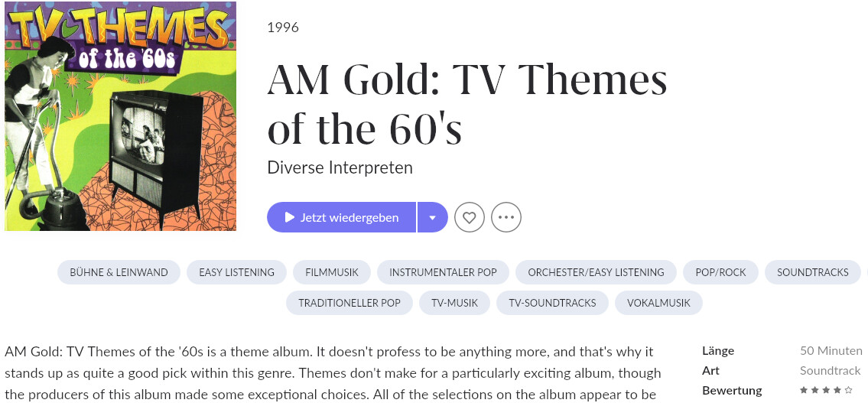Open the TV-Soundtracks genre tag
This screenshot has height=403, width=868.
[552, 303]
